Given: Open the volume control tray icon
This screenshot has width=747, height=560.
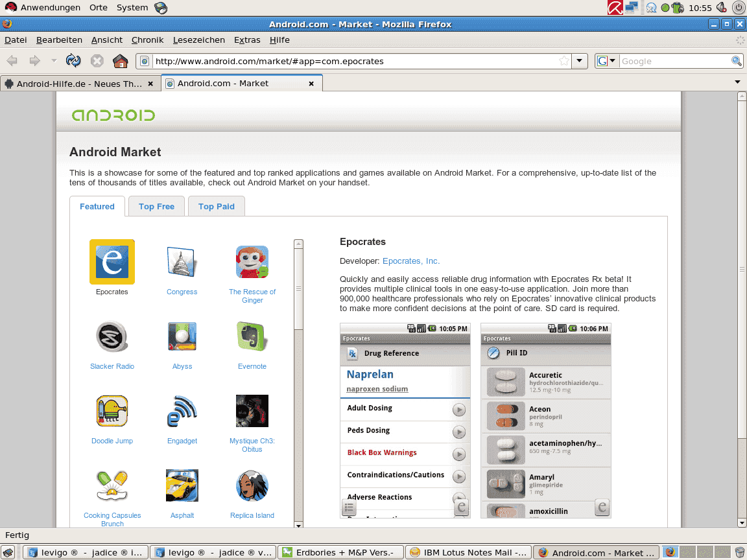Looking at the screenshot, I should tap(721, 8).
